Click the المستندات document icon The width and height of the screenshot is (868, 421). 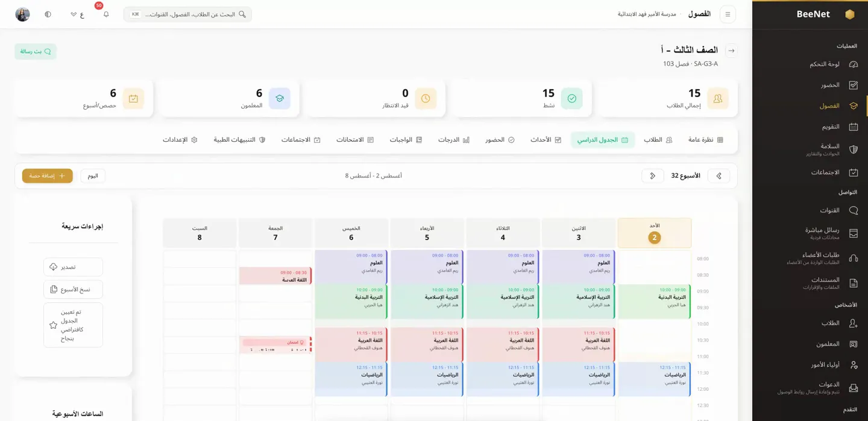click(x=854, y=283)
